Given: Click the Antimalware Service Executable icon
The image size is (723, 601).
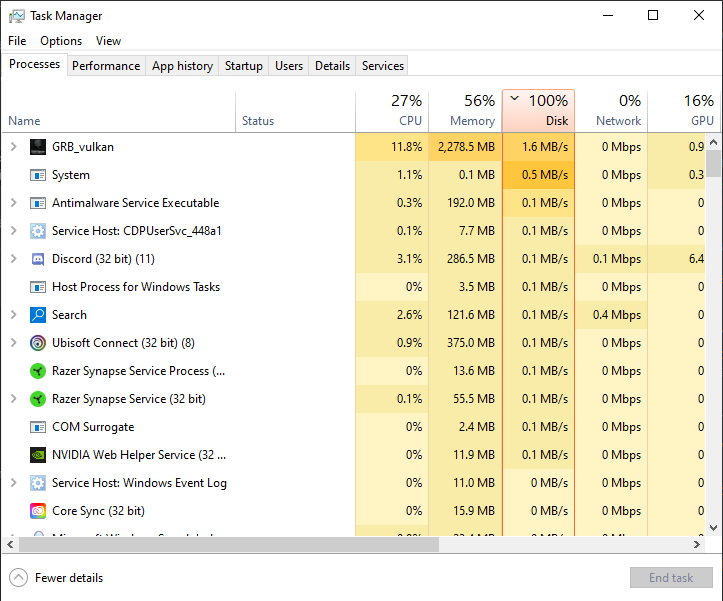Looking at the screenshot, I should click(x=38, y=203).
